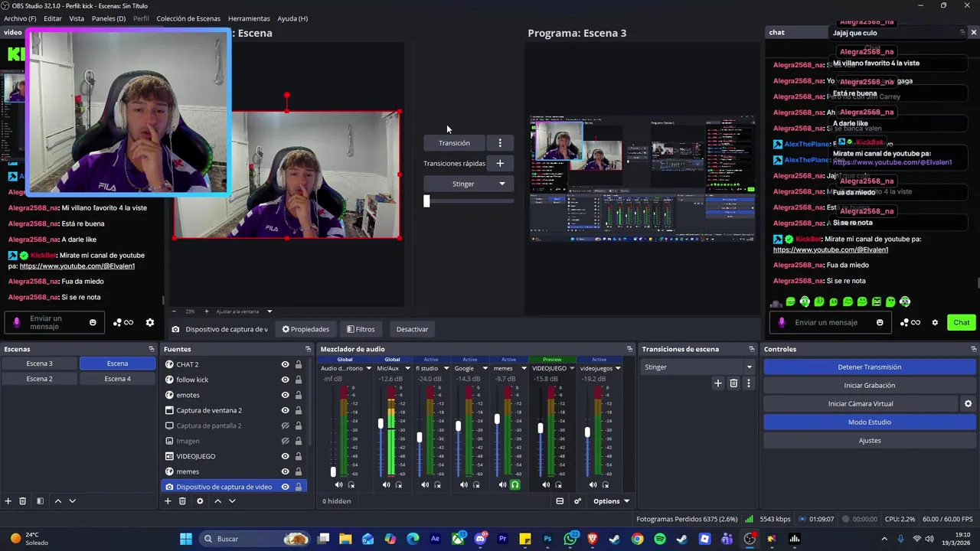Expand audio mixer Options dropdown
Image resolution: width=980 pixels, height=551 pixels.
tap(611, 501)
